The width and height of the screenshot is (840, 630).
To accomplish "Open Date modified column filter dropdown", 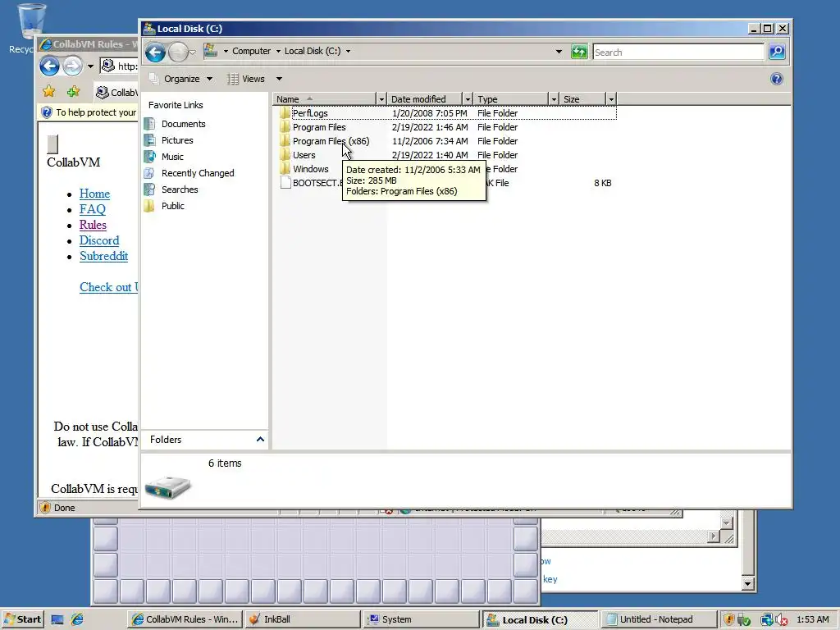I will click(x=468, y=99).
